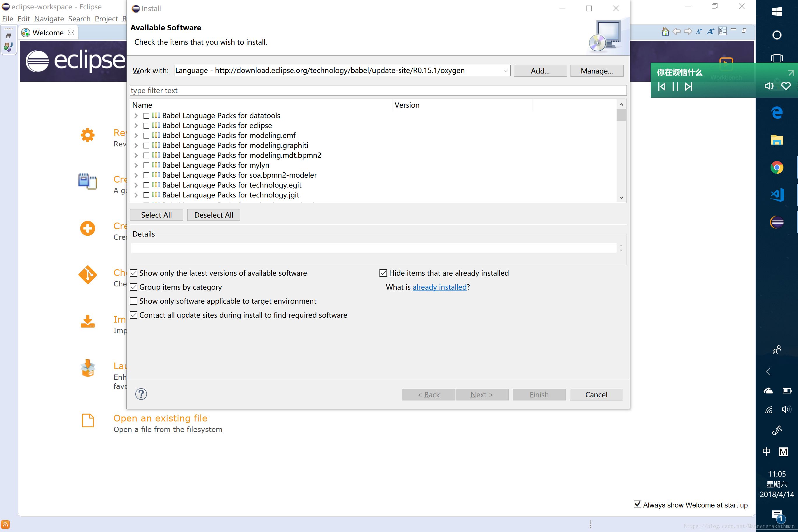Open the Windows Start menu
Image resolution: width=798 pixels, height=532 pixels.
pos(777,12)
